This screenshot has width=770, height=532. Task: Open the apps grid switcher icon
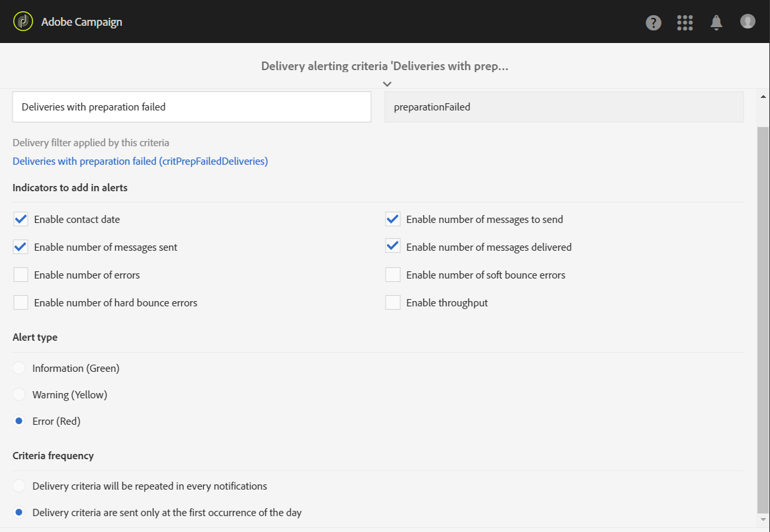coord(685,22)
